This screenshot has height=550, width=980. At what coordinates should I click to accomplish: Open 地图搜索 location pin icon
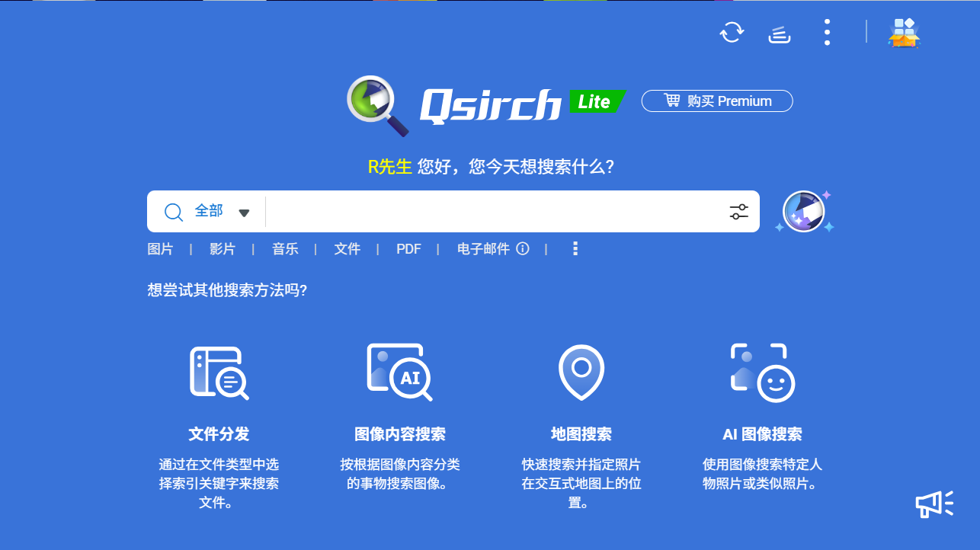(581, 373)
